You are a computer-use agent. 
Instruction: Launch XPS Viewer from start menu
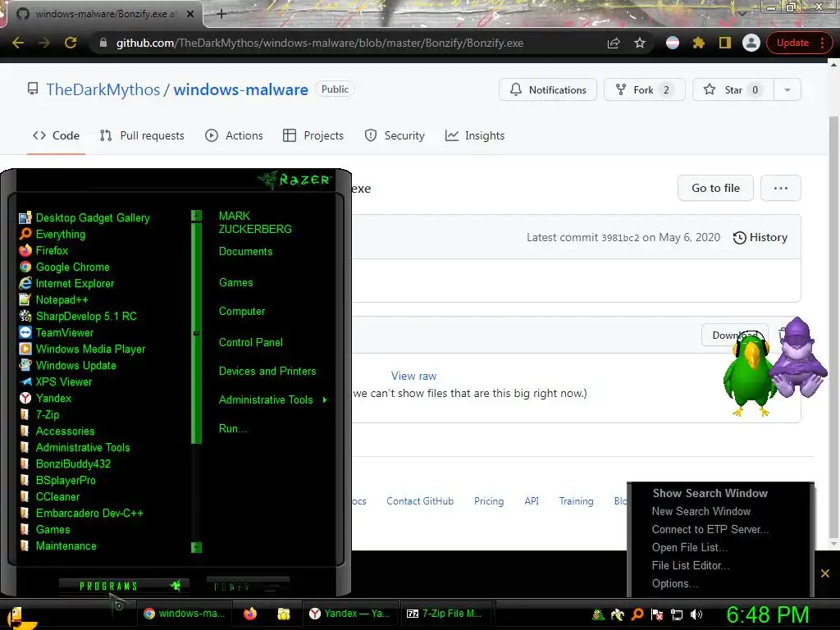(x=56, y=382)
